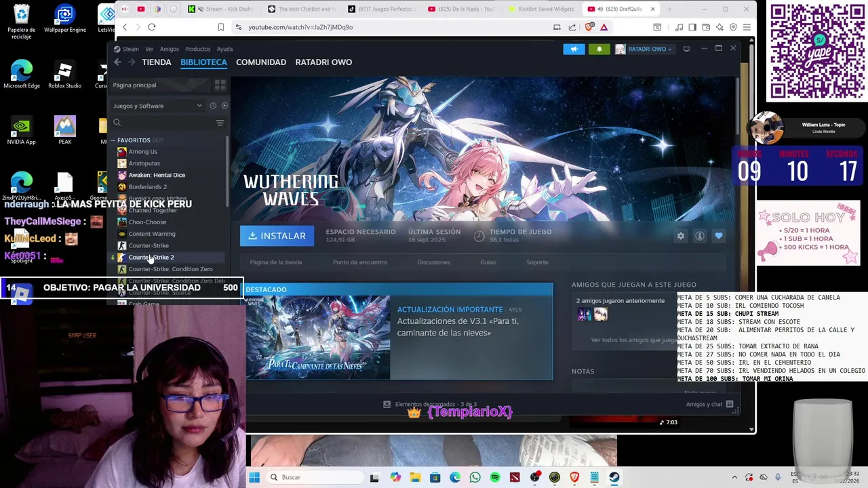Viewport: 868px width, 488px height.
Task: Open the BIBLIOTECA section
Action: pyautogui.click(x=203, y=62)
